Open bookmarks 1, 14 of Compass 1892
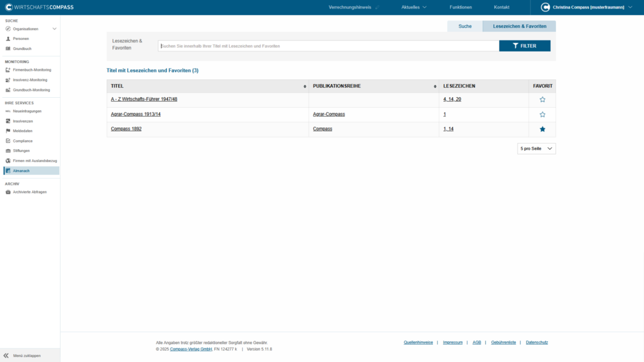This screenshot has height=362, width=644. [448, 129]
